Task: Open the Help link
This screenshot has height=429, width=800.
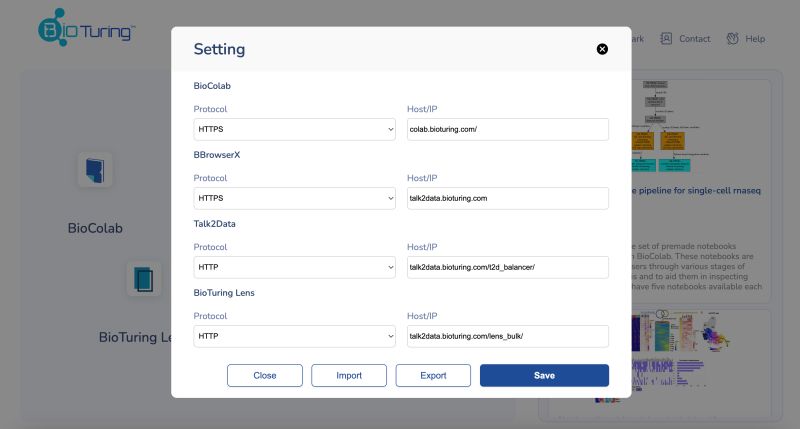Action: (x=755, y=39)
